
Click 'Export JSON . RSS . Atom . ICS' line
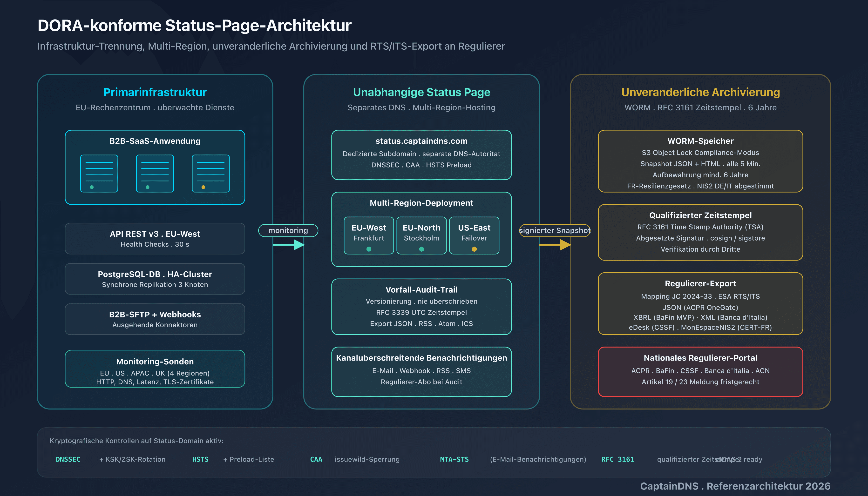pyautogui.click(x=421, y=324)
